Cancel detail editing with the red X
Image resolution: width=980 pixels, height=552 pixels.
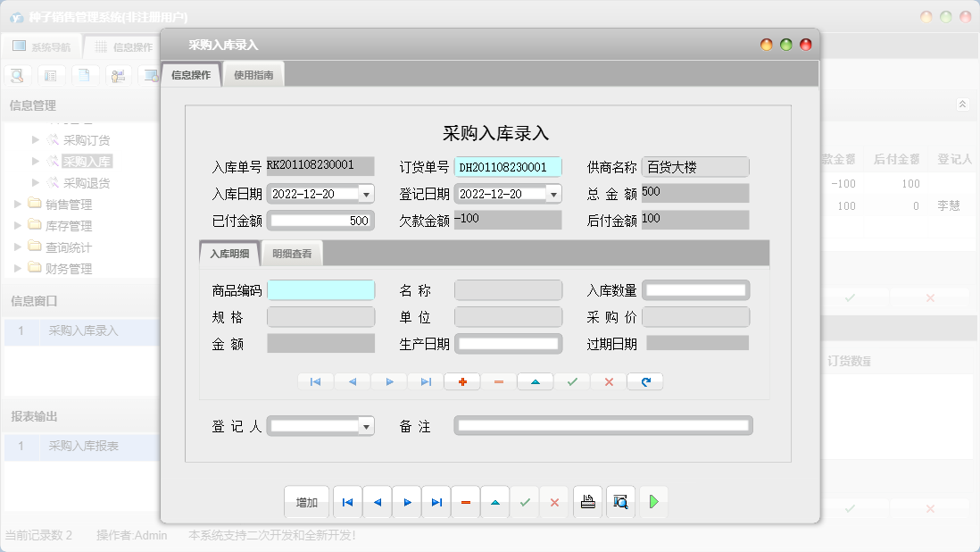pos(609,381)
